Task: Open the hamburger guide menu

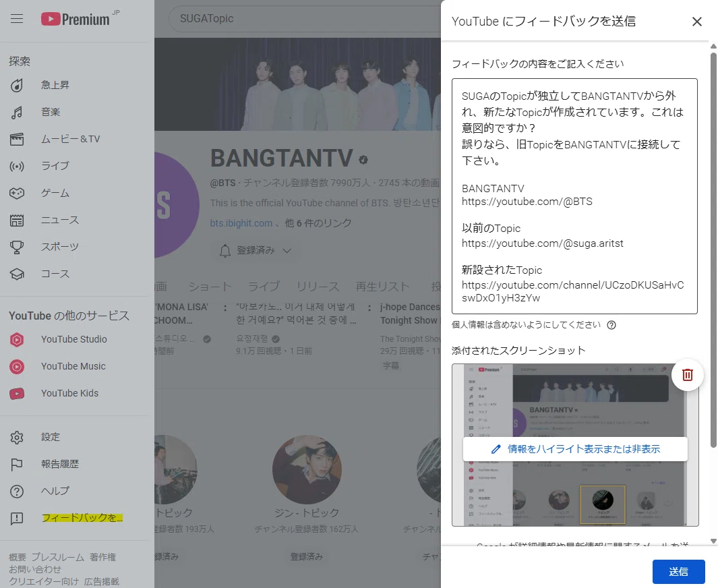Action: point(17,19)
